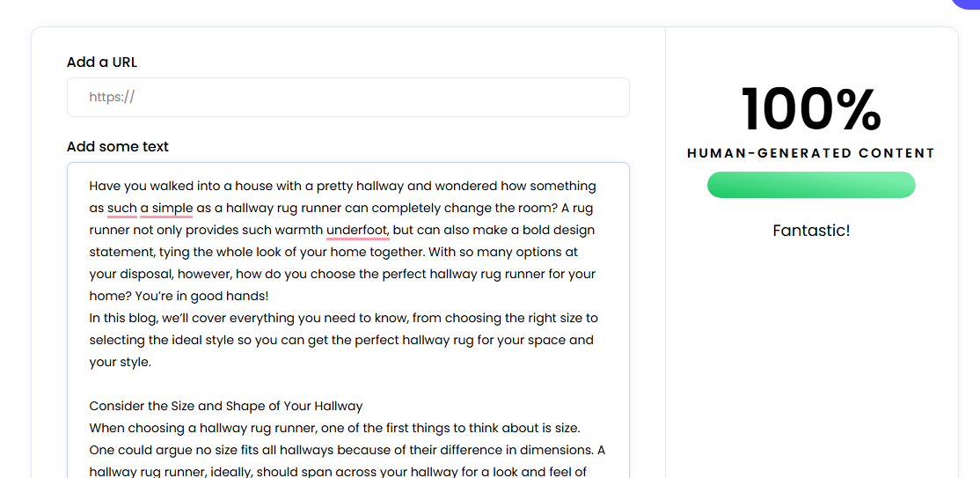
Task: Click the line starting 'In this blog, we'll cover'
Action: (344, 318)
